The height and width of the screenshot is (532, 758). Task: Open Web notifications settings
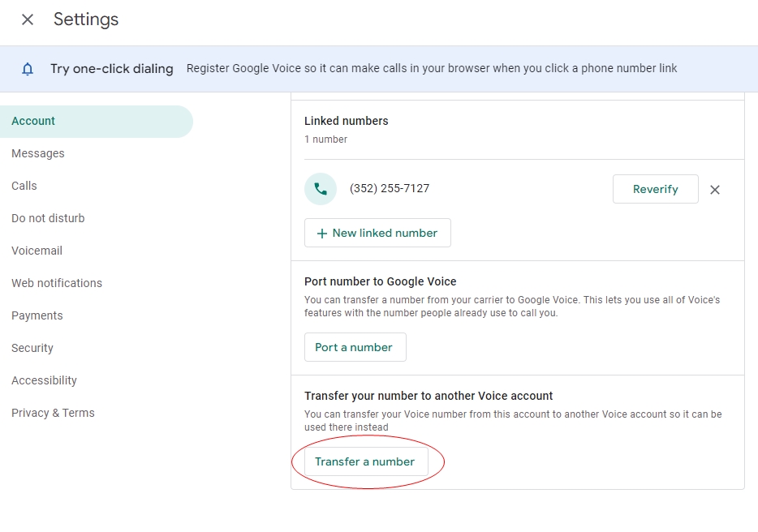(57, 283)
